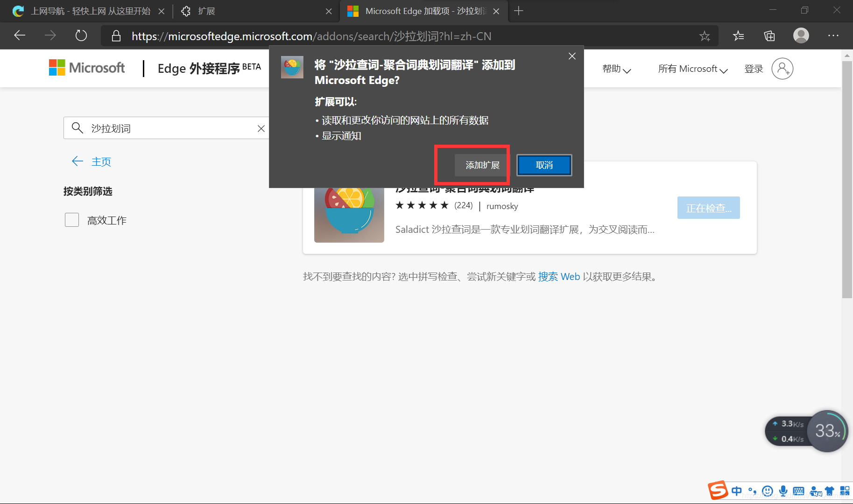Screen dimensions: 853x504
Task: Click the Sogou input method S icon
Action: 718,490
